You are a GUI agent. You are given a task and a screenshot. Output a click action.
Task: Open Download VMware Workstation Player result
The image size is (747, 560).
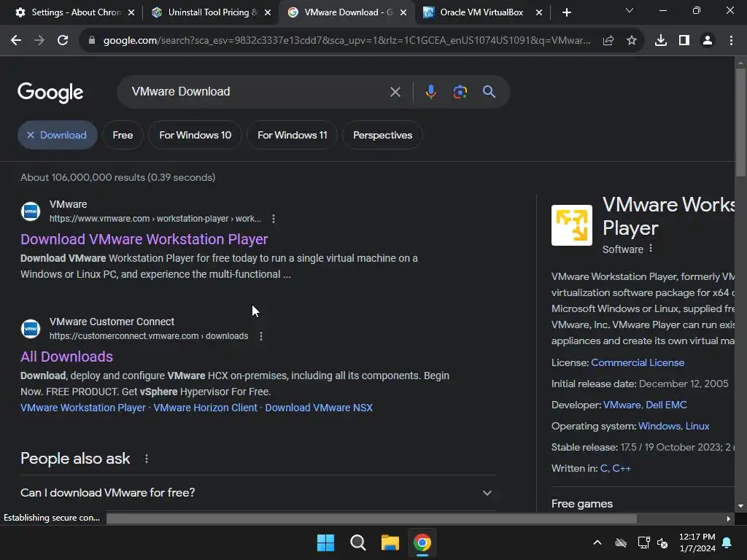pyautogui.click(x=144, y=239)
